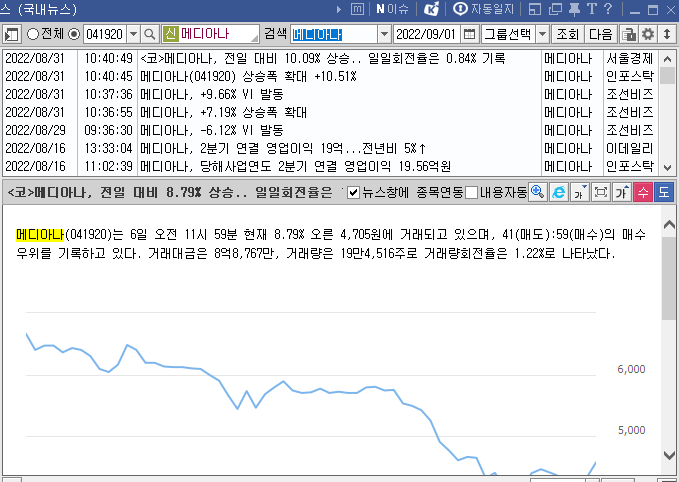Click the K tag icon in title bar
The width and height of the screenshot is (679, 482).
431,9
